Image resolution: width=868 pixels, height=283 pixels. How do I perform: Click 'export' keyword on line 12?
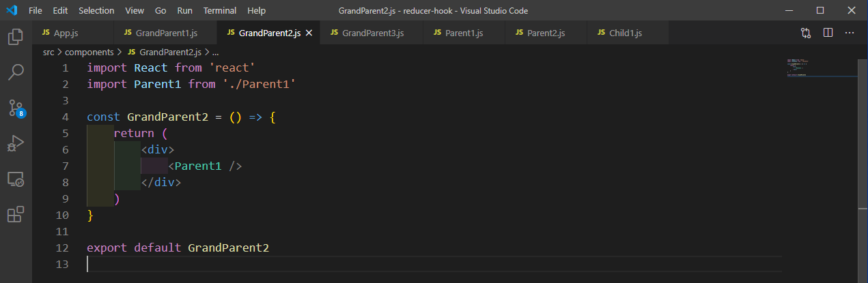(x=107, y=248)
